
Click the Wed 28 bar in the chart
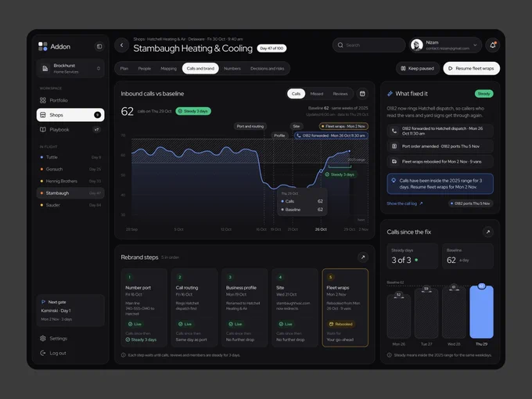[454, 313]
